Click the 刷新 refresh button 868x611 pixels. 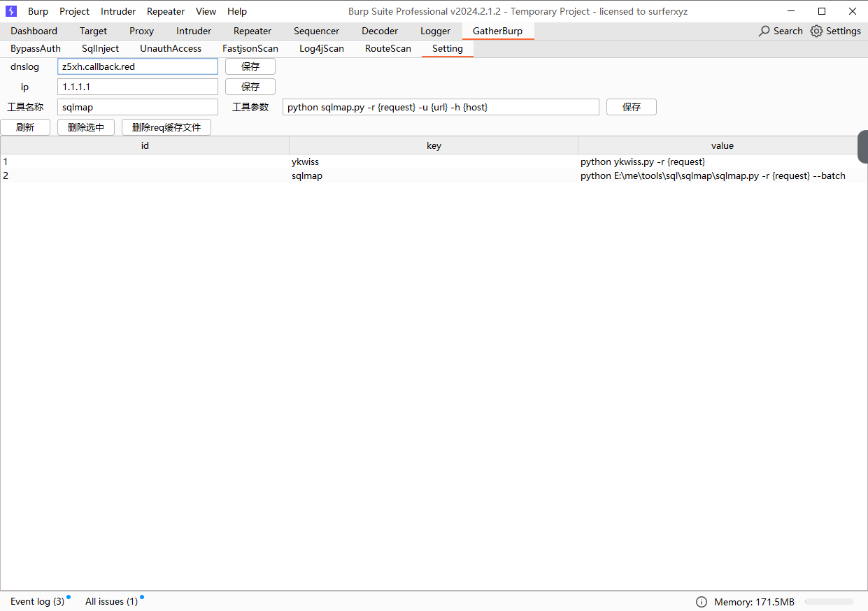coord(25,127)
